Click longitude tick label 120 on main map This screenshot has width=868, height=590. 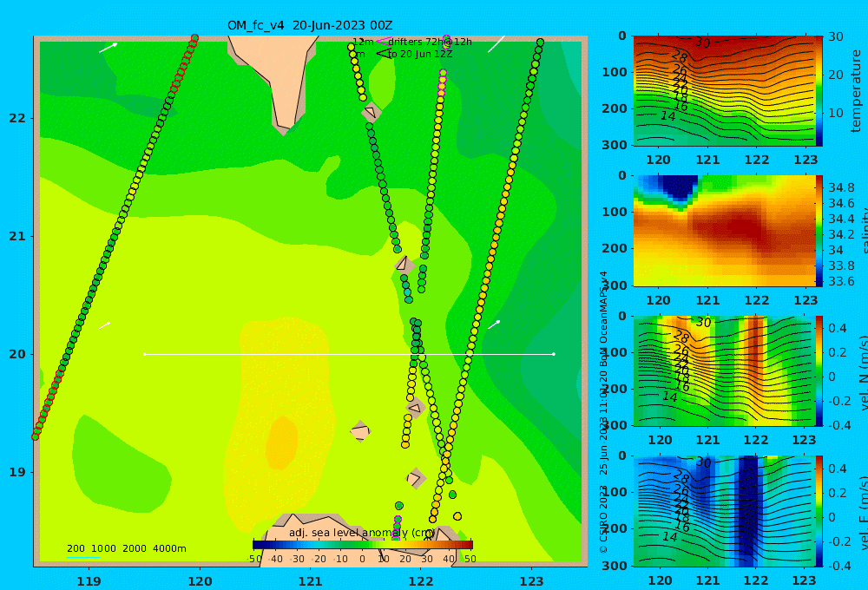coord(200,581)
